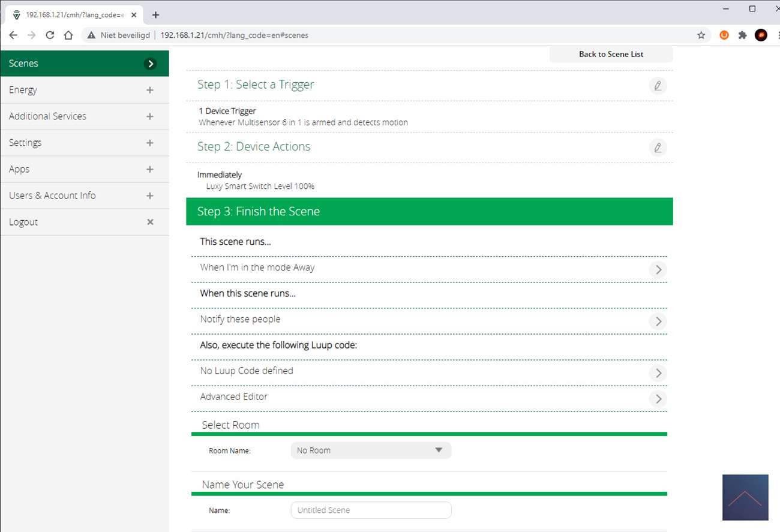The image size is (780, 532).
Task: Open the Advanced Editor
Action: pyautogui.click(x=658, y=399)
